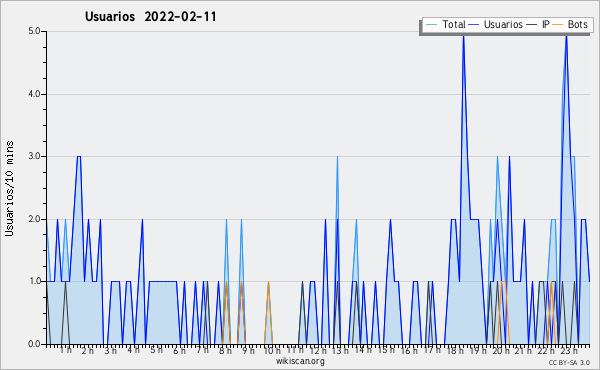Click the '12 h' x-axis label
The height and width of the screenshot is (370, 600).
click(x=318, y=350)
